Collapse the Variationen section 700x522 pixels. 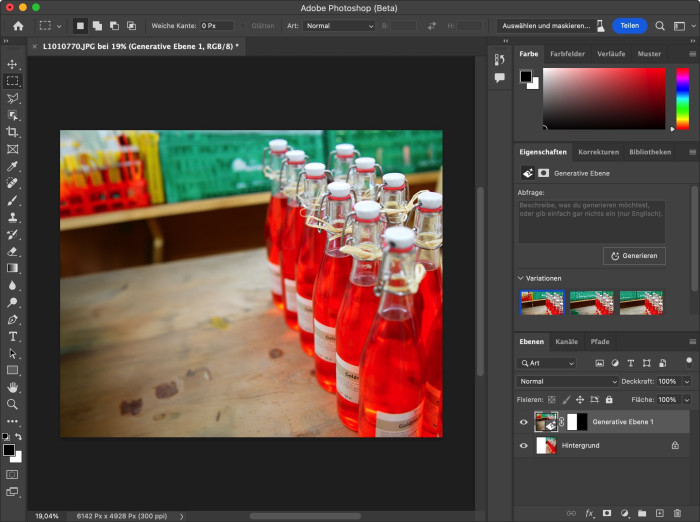pyautogui.click(x=520, y=278)
